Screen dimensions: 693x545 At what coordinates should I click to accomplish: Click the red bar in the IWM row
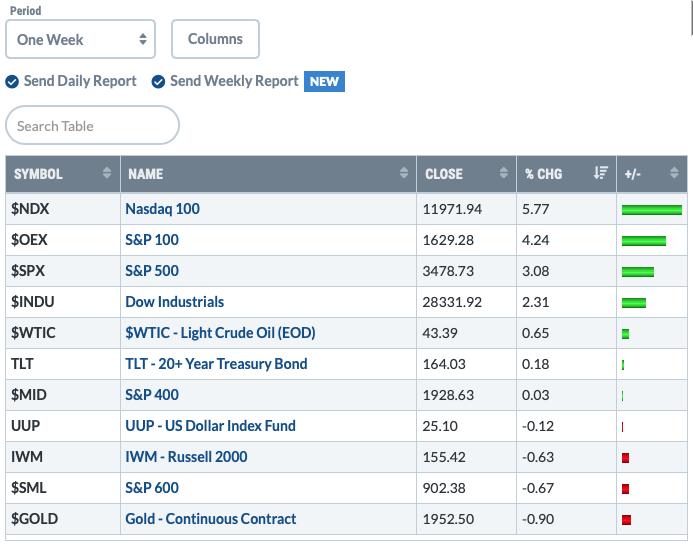click(x=625, y=458)
